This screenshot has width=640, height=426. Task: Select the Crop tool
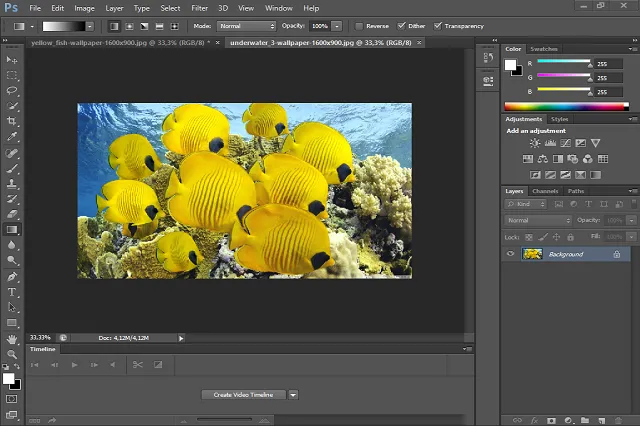(11, 121)
